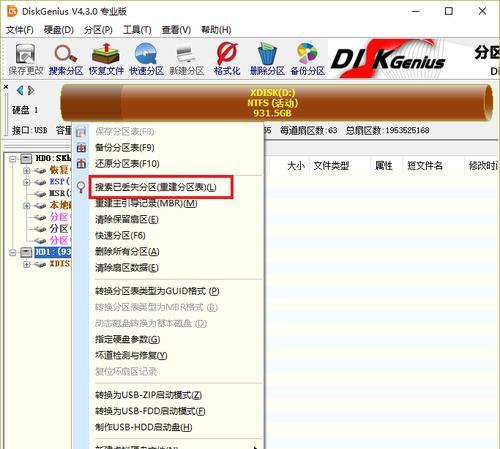Screen dimensions: 500x449
Task: Choose 转换分区表类型为GUID格式 entry
Action: coord(168,291)
